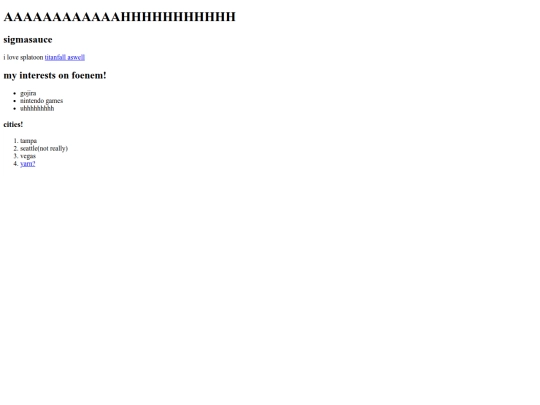Click the number 2 marker before 'seattle'
The width and height of the screenshot is (540, 405).
15,148
